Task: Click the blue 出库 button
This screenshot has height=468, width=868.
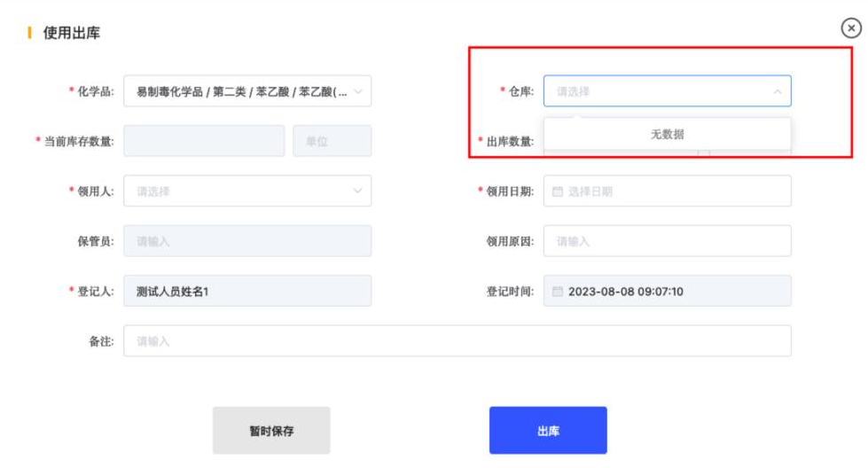Action: pyautogui.click(x=548, y=431)
